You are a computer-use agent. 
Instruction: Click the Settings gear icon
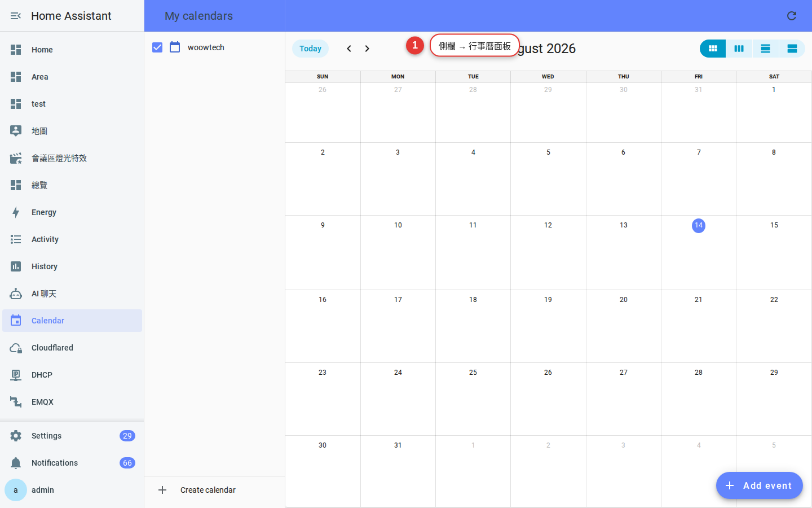click(x=16, y=436)
